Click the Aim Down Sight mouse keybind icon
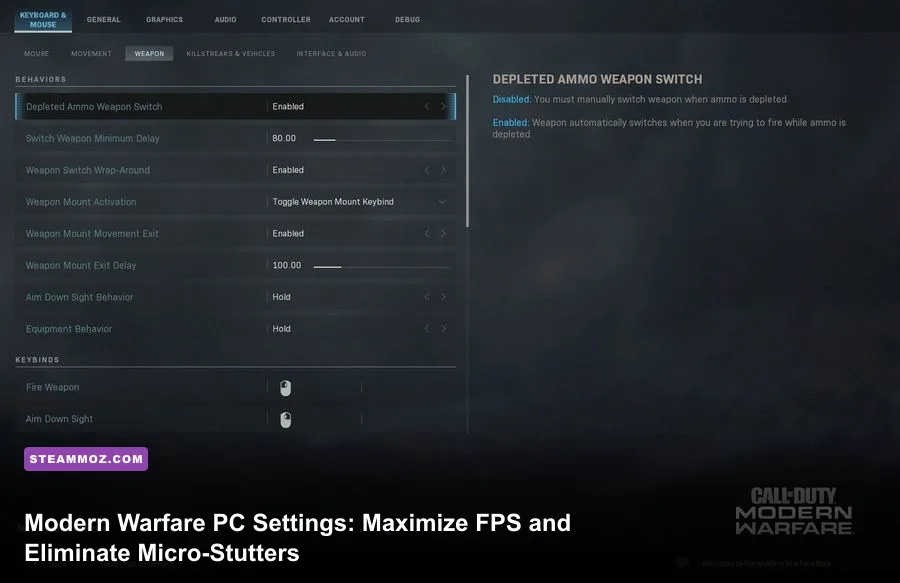Viewport: 900px width, 583px height. [x=285, y=419]
